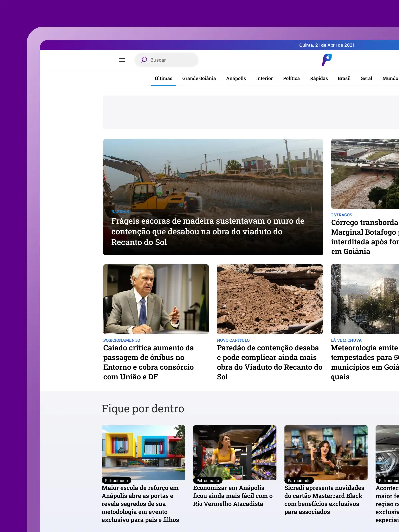Open the Córrego transborda flood photo

point(365,174)
